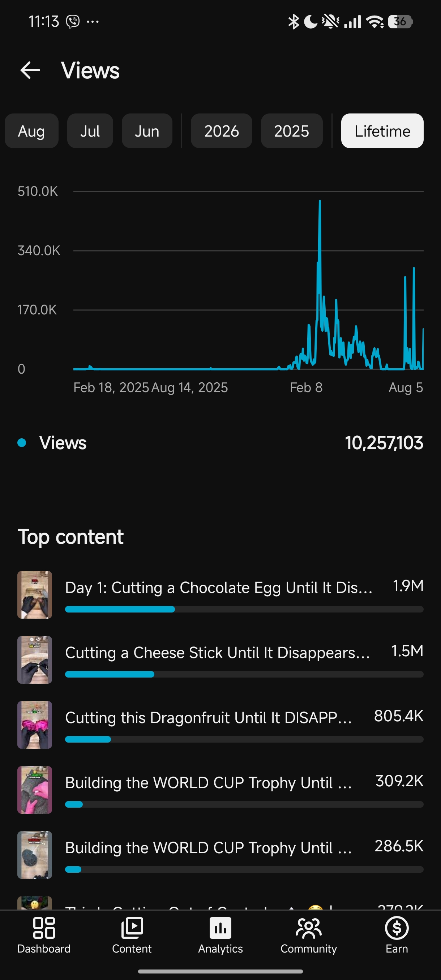Open the Analytics tab icon

(220, 928)
